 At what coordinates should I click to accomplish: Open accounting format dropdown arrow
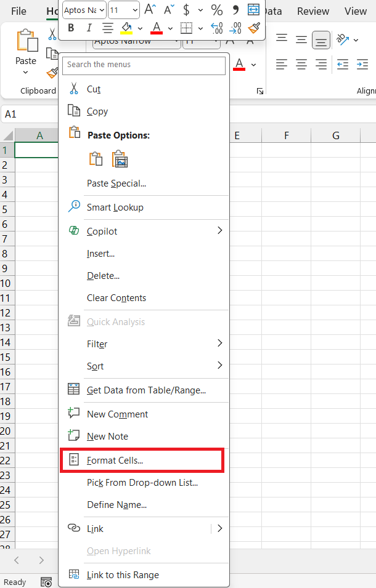[x=200, y=10]
